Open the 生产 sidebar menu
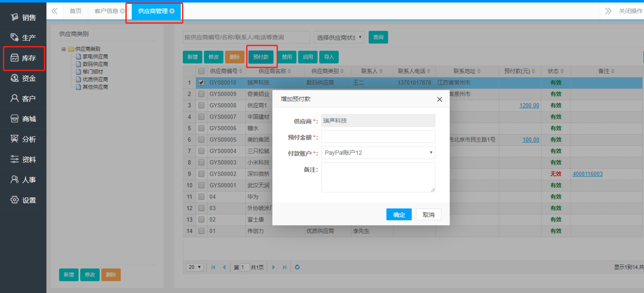The height and width of the screenshot is (293, 644). [23, 38]
